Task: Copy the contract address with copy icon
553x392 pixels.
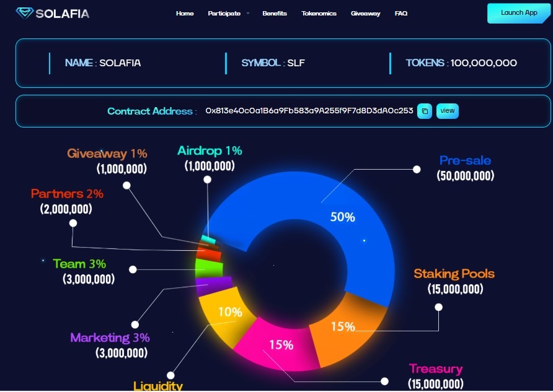Action: click(x=425, y=111)
